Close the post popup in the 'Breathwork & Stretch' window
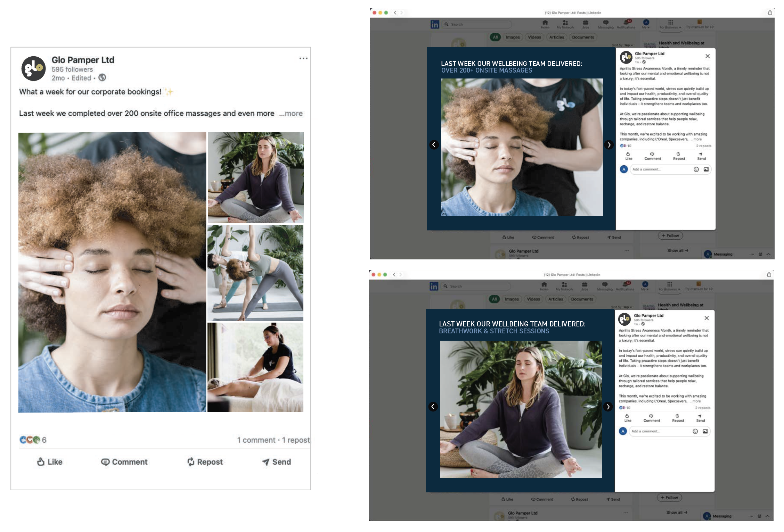Image resolution: width=784 pixels, height=532 pixels. [x=707, y=318]
